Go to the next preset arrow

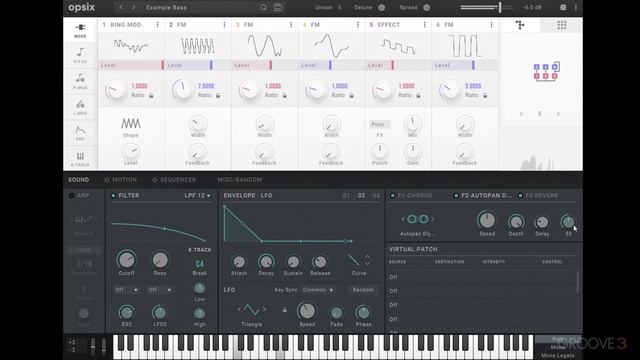(133, 7)
